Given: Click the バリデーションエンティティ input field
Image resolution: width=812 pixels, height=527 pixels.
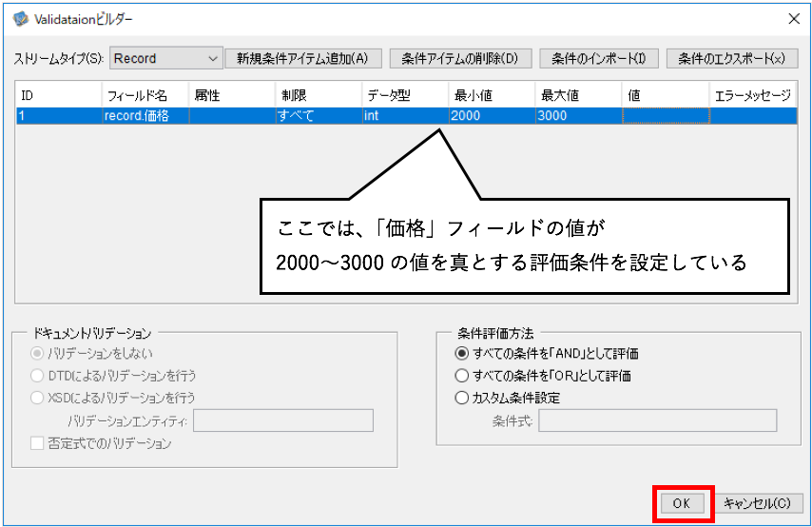Looking at the screenshot, I should (283, 420).
